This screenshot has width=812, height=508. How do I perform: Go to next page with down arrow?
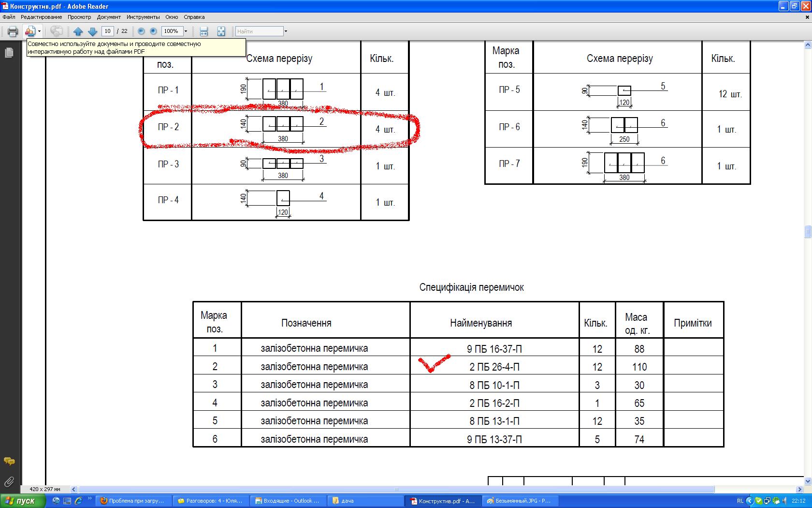93,31
